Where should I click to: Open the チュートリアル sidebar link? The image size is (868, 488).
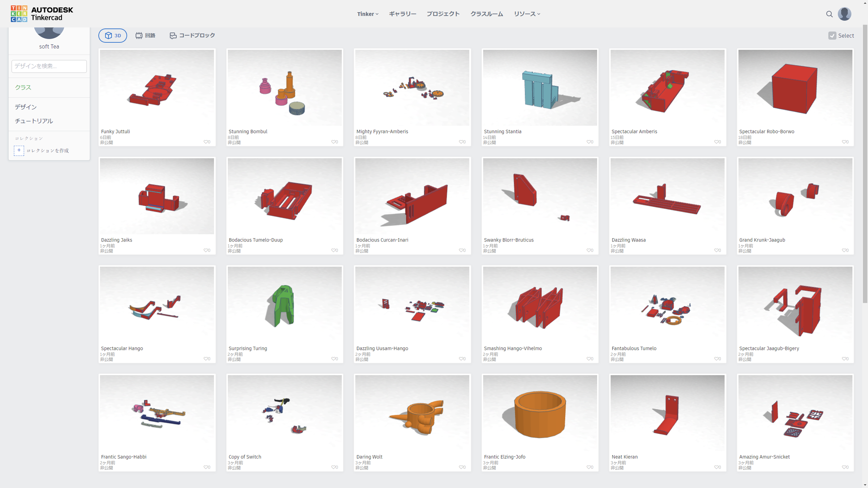click(x=34, y=121)
